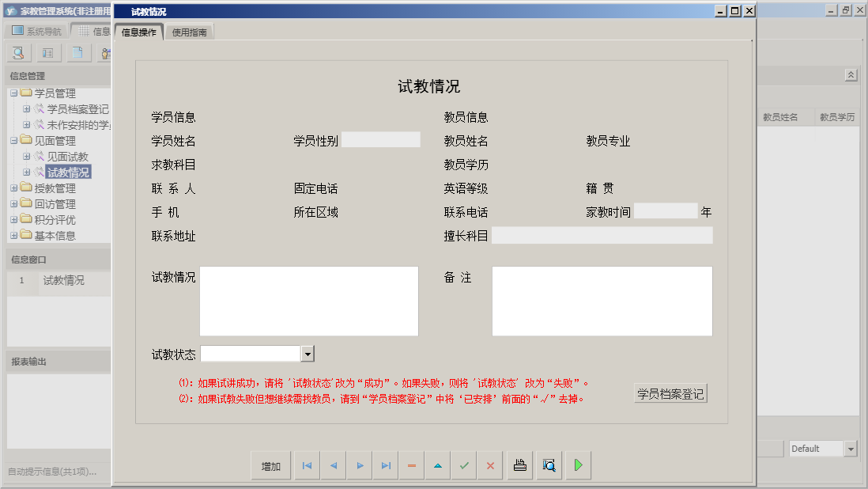
Task: Open the 试教状态 dropdown
Action: point(308,354)
